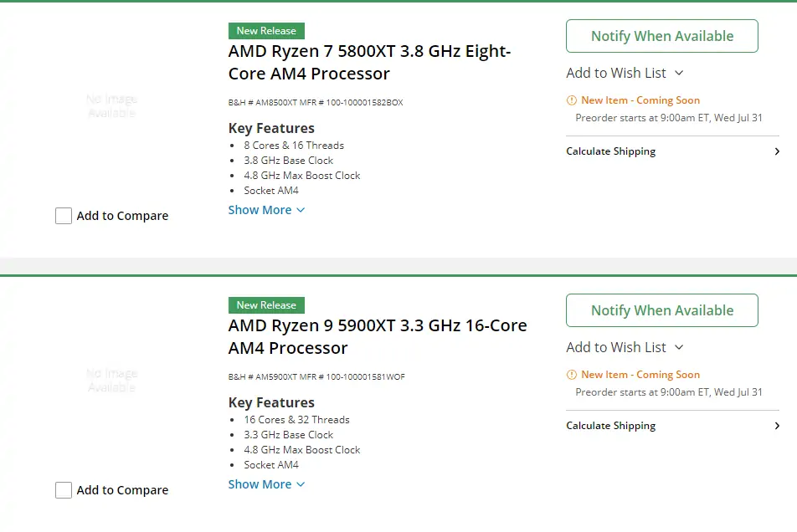Click the Ryzen 9 5900XT Coming Soon alert icon
Viewport: 797px width, 532px height.
[x=571, y=375]
